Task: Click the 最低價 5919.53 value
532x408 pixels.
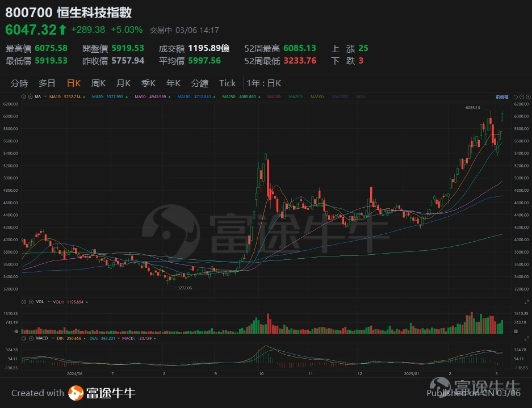Action: pyautogui.click(x=51, y=61)
